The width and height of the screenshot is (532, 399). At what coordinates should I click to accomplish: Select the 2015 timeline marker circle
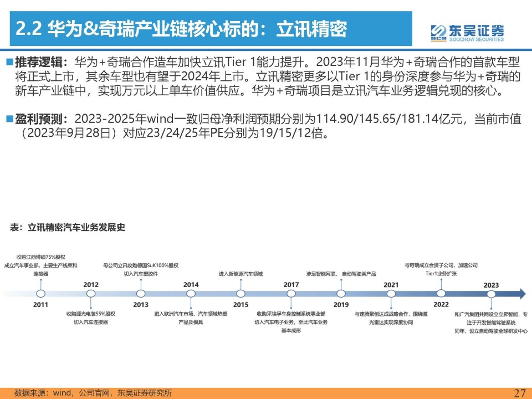241,294
